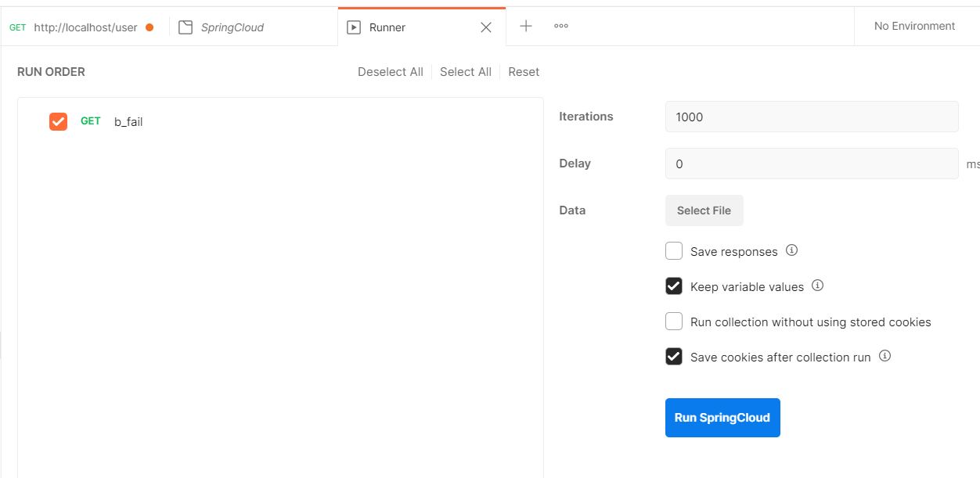Switch to the http://localhost/user request tab

pyautogui.click(x=84, y=27)
